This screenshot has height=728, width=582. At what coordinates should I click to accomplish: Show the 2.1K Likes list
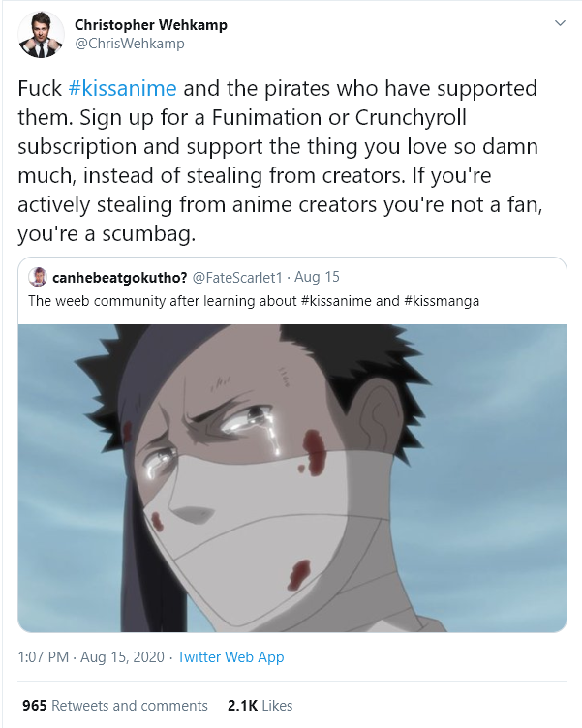pyautogui.click(x=259, y=706)
